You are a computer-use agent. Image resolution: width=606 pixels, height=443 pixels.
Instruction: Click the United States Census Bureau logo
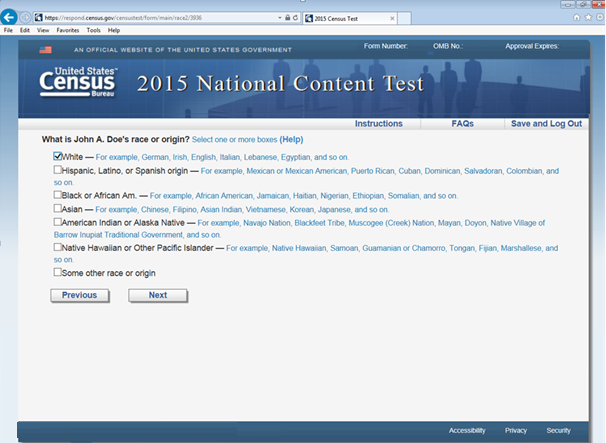78,82
